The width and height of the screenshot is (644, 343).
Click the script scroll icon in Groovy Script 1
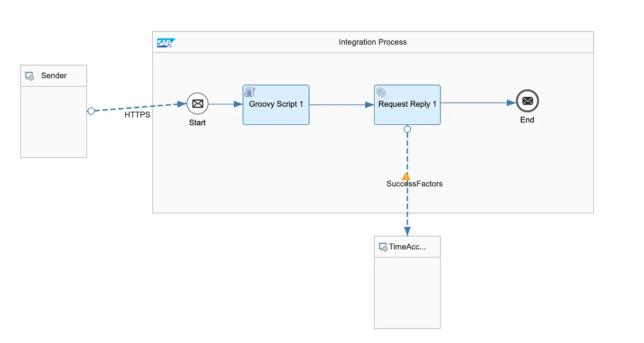click(249, 92)
